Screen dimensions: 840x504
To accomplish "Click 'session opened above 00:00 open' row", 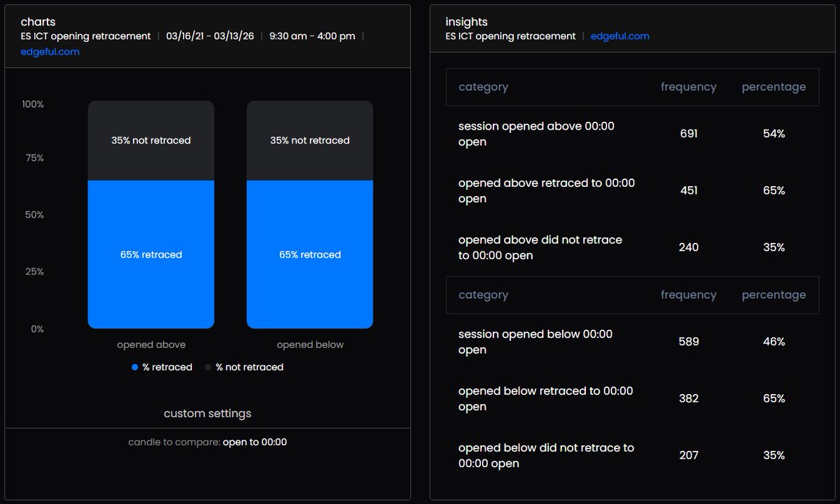I will pyautogui.click(x=632, y=134).
